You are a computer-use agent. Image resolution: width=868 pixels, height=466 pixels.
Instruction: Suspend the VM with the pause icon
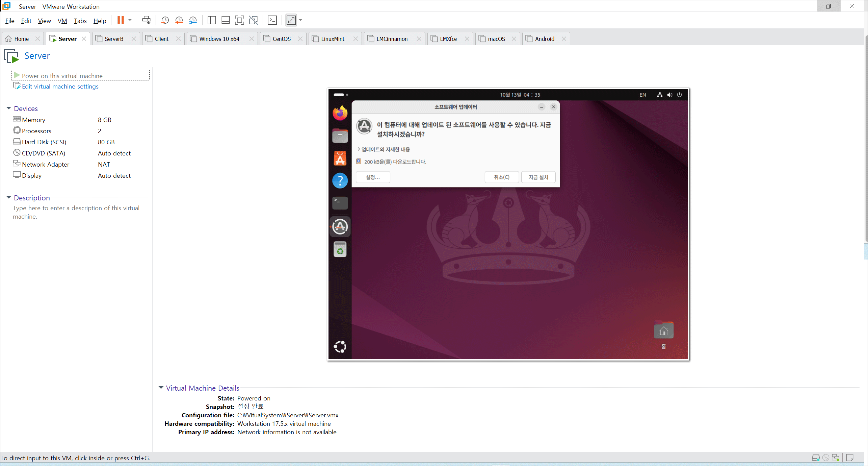click(121, 20)
